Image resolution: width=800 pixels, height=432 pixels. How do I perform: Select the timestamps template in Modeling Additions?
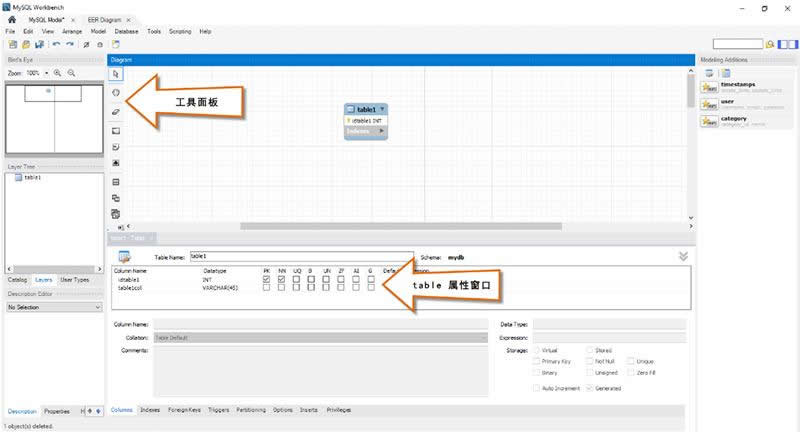point(740,86)
